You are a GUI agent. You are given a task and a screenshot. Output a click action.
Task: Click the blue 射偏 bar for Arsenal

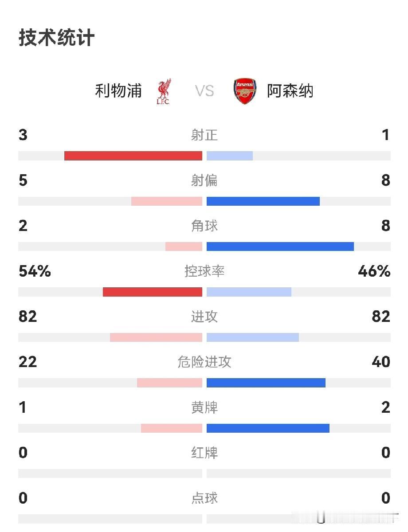[x=263, y=201]
